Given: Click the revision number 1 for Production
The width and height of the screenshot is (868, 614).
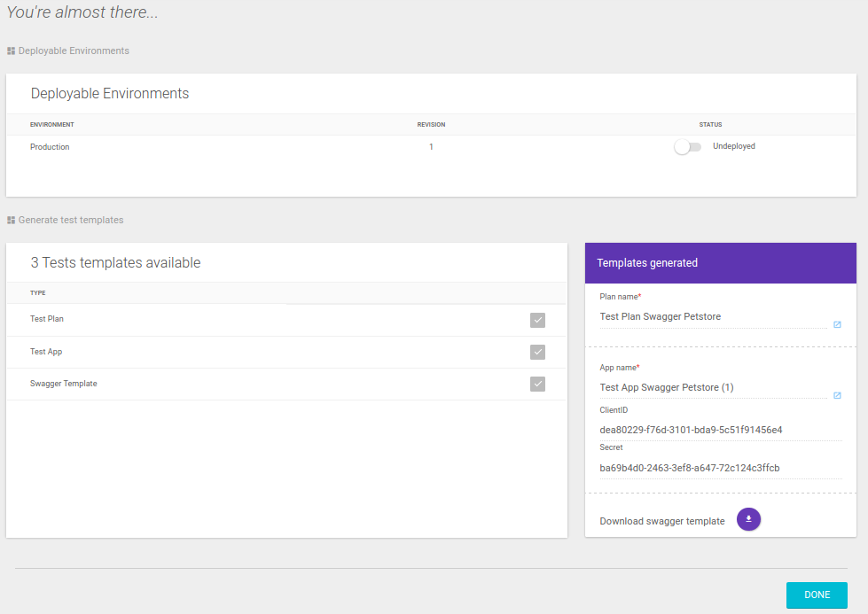Looking at the screenshot, I should tap(431, 146).
